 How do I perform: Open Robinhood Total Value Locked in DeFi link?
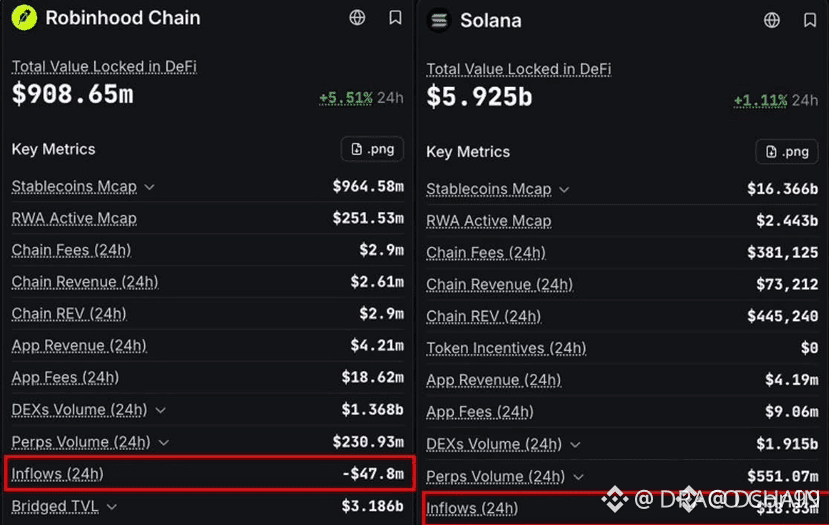104,67
